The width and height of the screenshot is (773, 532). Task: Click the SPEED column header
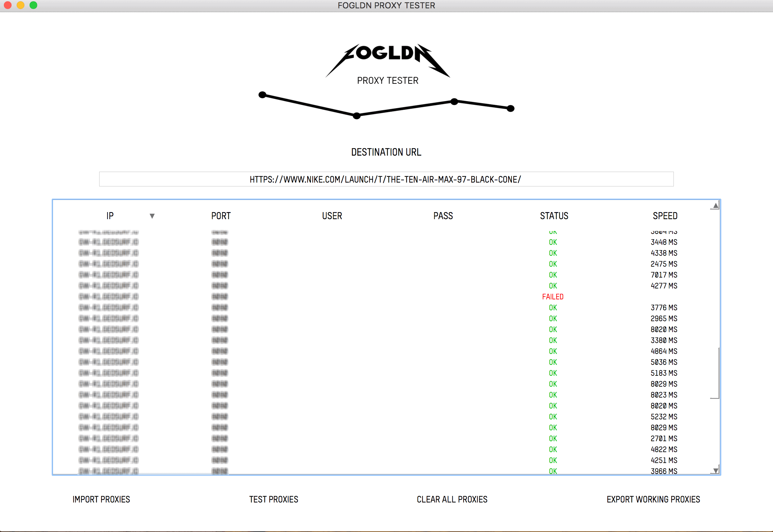pyautogui.click(x=665, y=216)
